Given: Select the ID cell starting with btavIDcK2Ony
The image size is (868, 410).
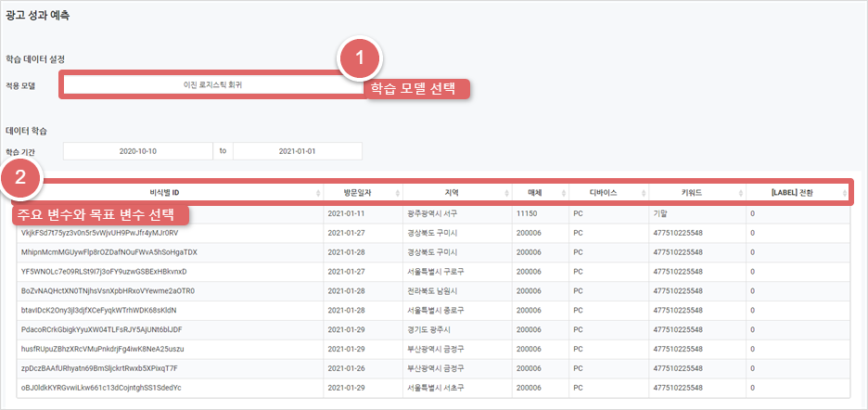Looking at the screenshot, I should click(170, 310).
